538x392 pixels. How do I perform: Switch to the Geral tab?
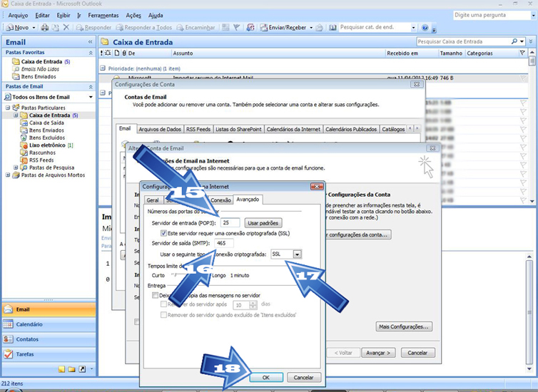point(153,200)
